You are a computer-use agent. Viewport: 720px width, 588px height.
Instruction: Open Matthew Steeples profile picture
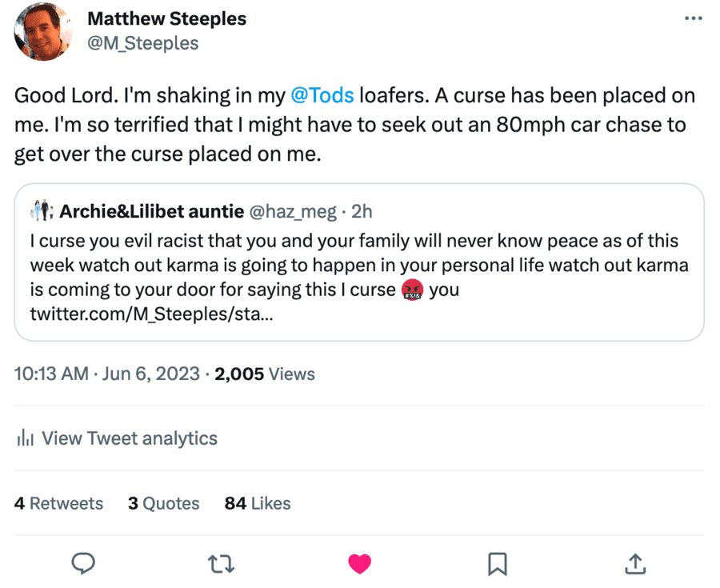pos(44,31)
